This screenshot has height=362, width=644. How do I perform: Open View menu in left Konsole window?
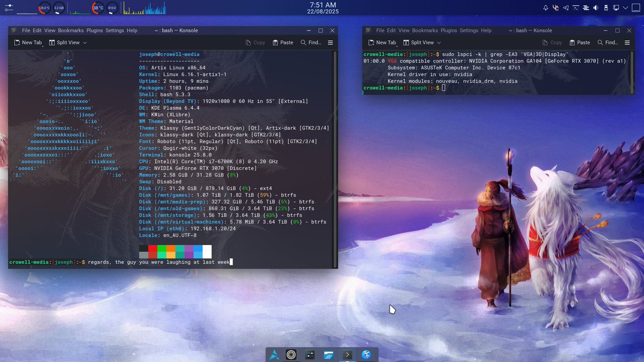[x=50, y=31]
